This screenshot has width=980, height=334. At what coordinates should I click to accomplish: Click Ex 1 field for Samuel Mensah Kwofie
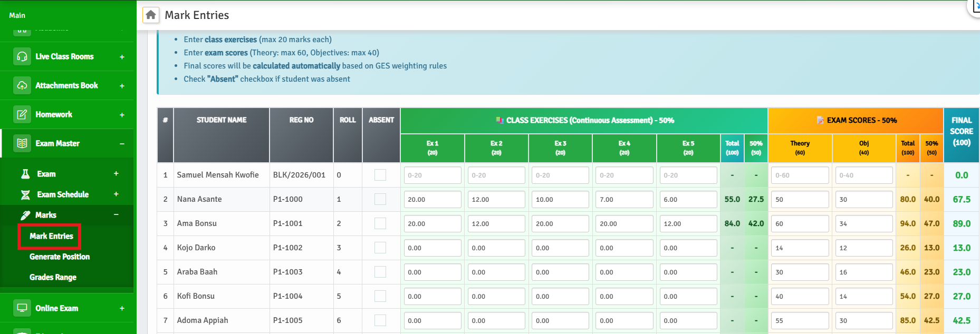point(432,175)
